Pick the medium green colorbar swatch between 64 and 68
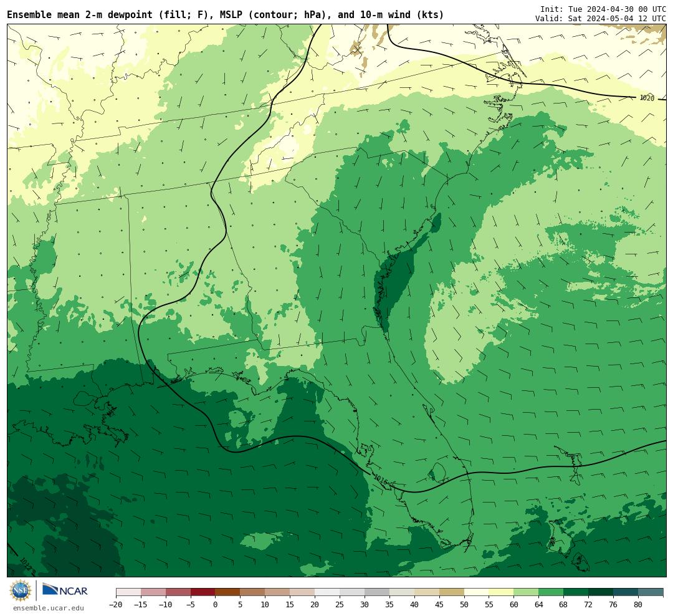This screenshot has width=673, height=616. (551, 592)
